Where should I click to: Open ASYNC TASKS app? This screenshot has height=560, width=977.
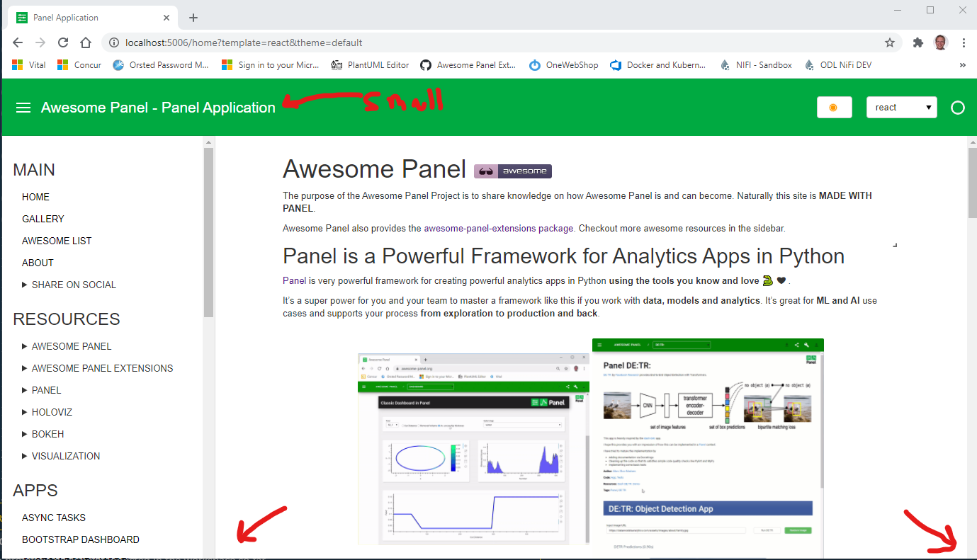(54, 518)
